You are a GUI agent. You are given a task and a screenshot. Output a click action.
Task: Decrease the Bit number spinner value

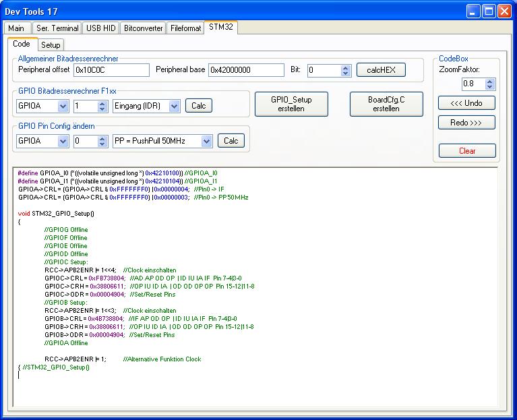[x=346, y=73]
